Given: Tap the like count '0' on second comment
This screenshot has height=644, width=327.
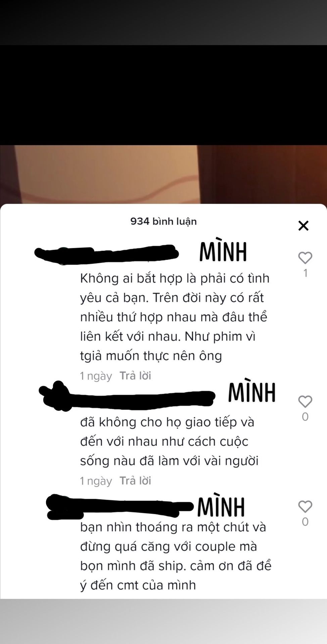Looking at the screenshot, I should tap(305, 417).
